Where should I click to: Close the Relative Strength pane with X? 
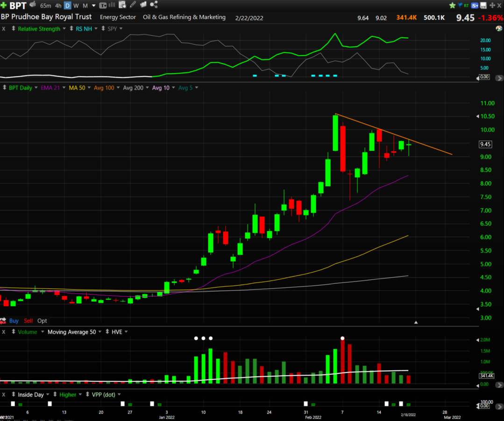click(4, 28)
